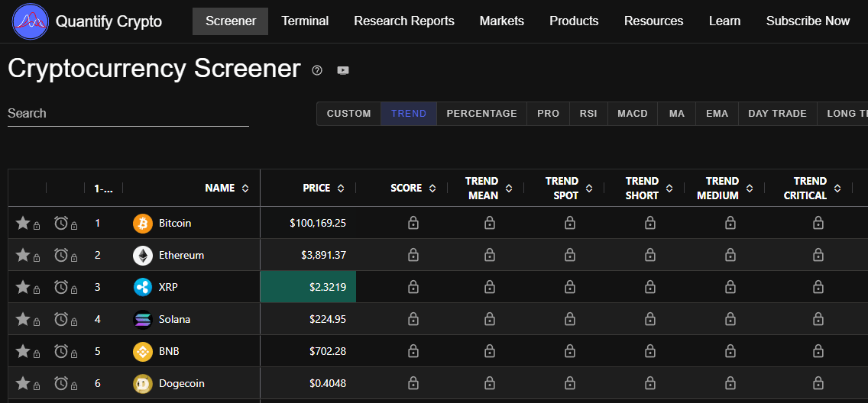This screenshot has height=403, width=868.
Task: Toggle the favorite star for Bitcoin
Action: tap(23, 224)
